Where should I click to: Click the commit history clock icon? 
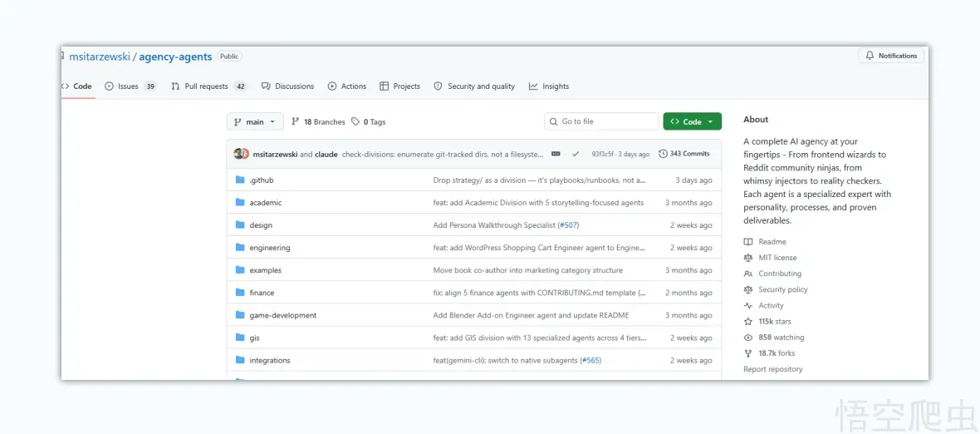(663, 154)
